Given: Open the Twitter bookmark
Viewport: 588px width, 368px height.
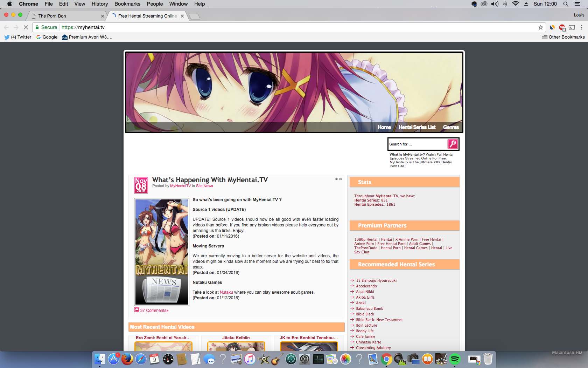Looking at the screenshot, I should coord(18,37).
